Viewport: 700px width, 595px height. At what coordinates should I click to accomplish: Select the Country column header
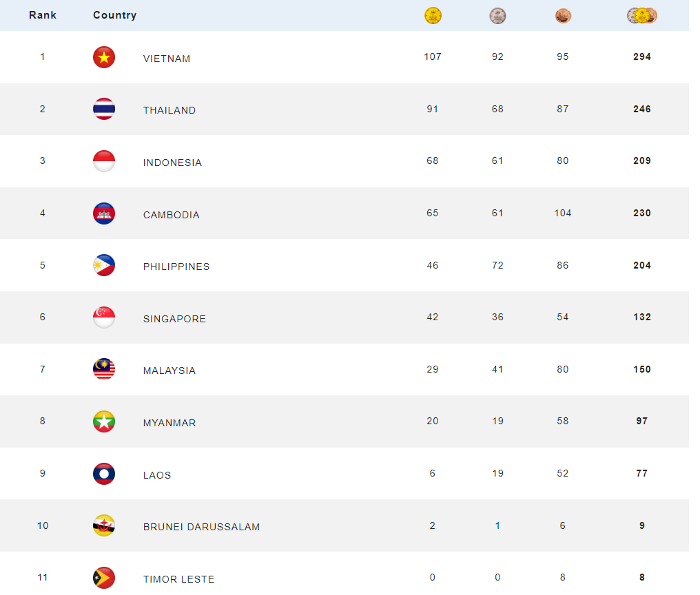[x=115, y=15]
